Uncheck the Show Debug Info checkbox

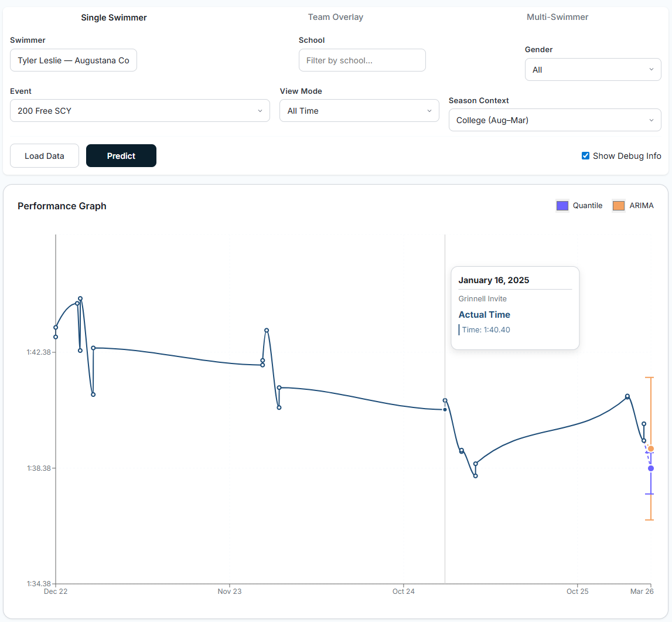[585, 156]
